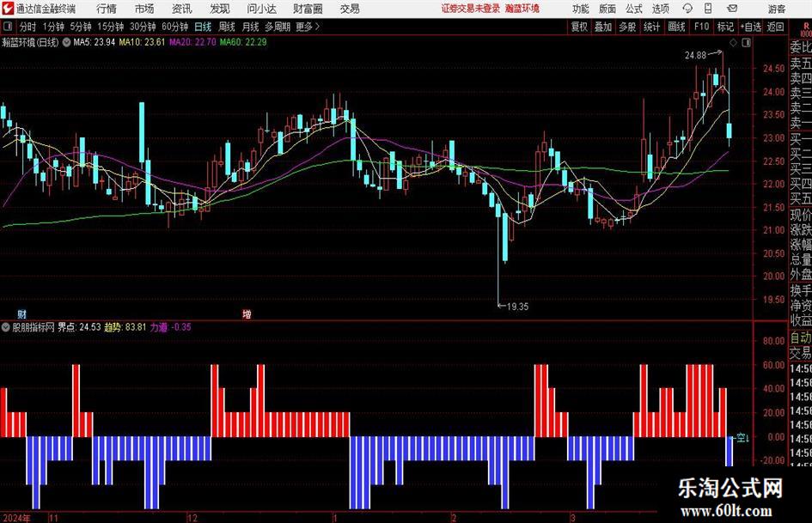This screenshot has width=812, height=523.
Task: Open the F10 company info button
Action: [701, 27]
